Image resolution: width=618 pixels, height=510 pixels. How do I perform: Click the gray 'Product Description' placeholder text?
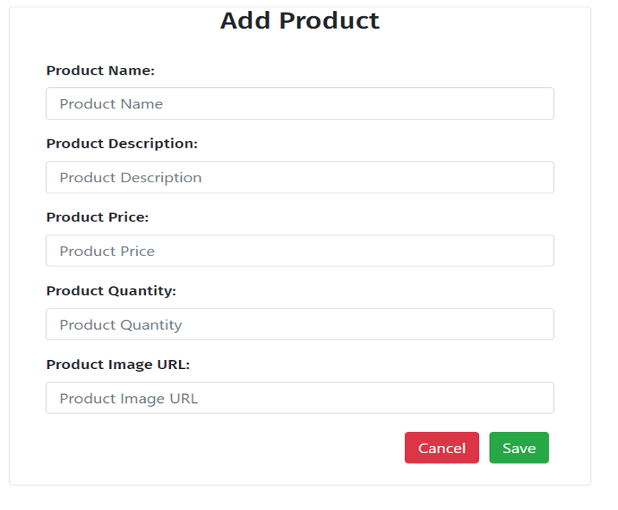130,178
